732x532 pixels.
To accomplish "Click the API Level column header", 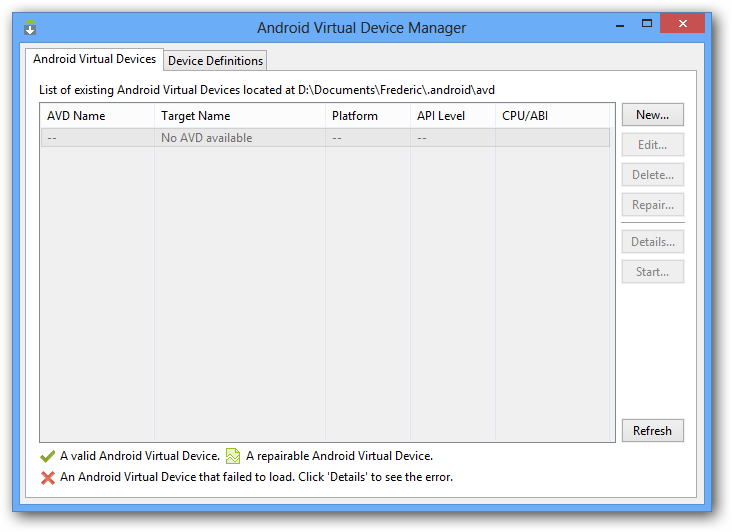I will pos(452,116).
